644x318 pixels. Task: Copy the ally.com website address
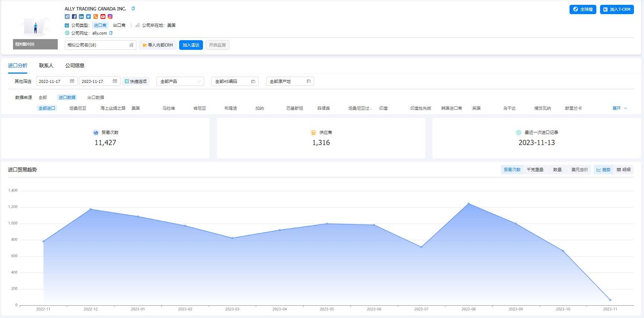coord(111,33)
